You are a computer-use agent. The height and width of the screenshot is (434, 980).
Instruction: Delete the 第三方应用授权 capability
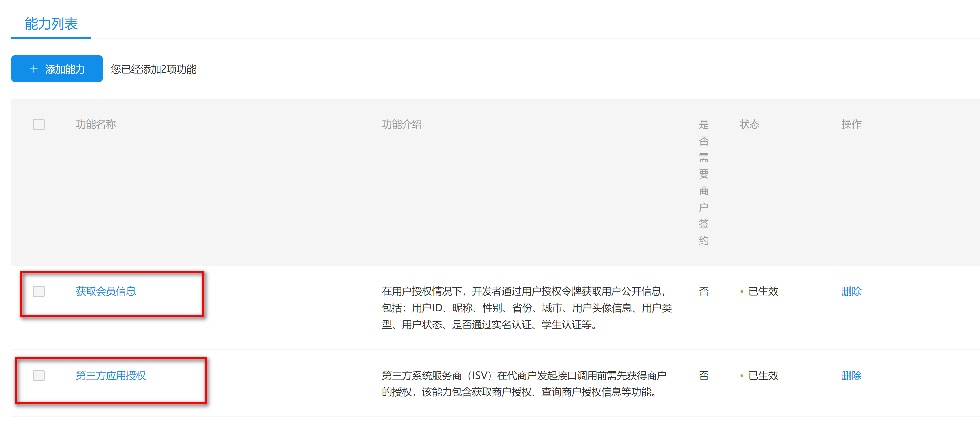851,376
